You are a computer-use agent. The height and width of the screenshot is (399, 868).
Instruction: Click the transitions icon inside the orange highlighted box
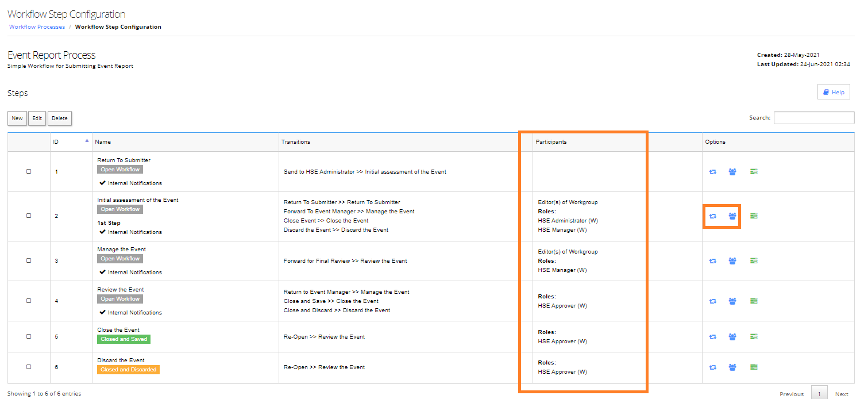(x=713, y=216)
